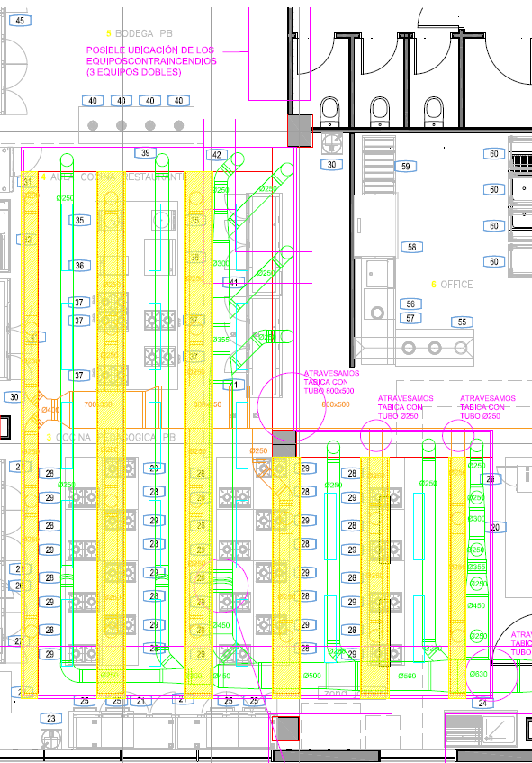The image size is (532, 763).
Task: Select equipment tag 36
Action: click(x=79, y=266)
